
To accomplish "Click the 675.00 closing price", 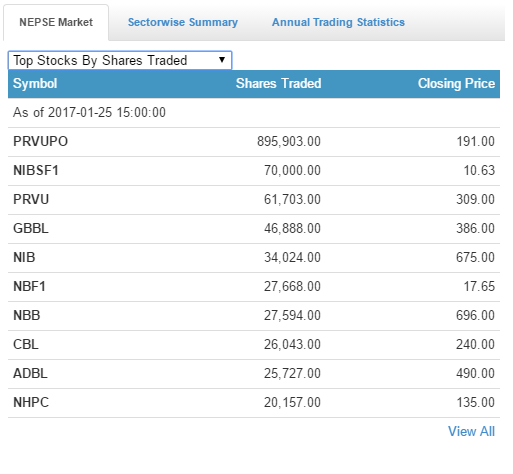I will click(475, 257).
